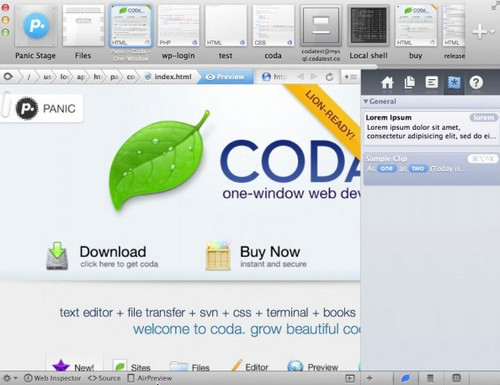Open the Help question mark sidebar icon
The image size is (500, 385).
(476, 82)
